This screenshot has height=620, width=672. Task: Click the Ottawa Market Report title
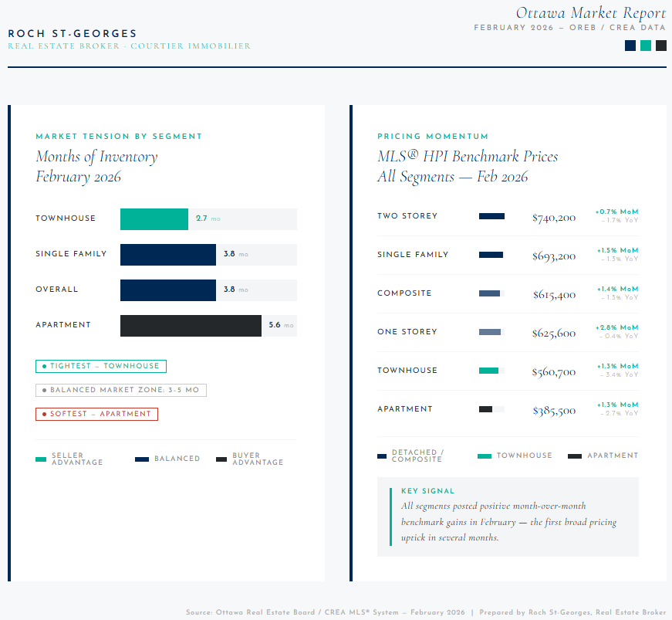pos(591,13)
